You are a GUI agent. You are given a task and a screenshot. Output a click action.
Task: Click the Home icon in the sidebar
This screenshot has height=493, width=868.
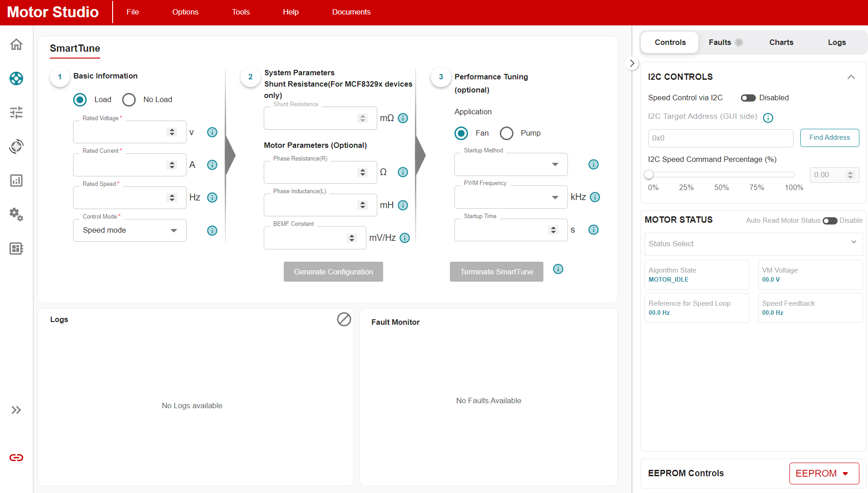point(16,44)
